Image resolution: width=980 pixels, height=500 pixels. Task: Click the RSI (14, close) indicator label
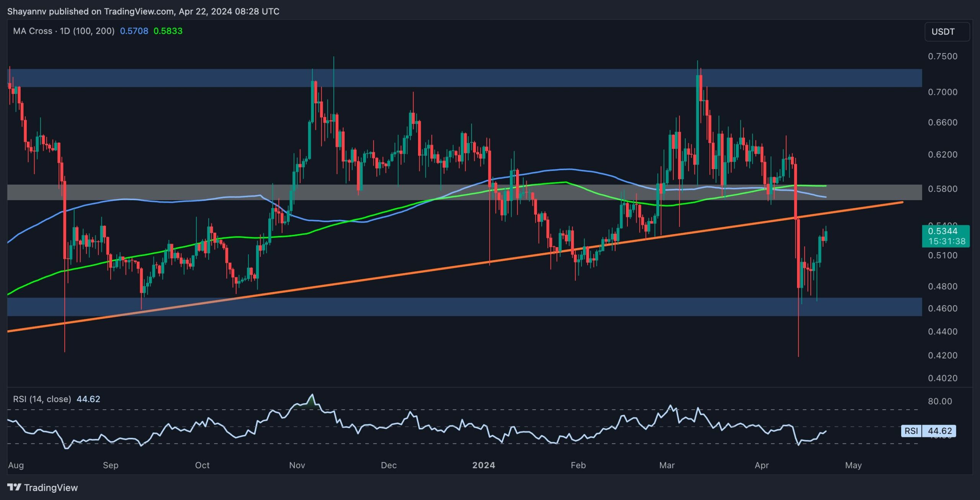pyautogui.click(x=42, y=399)
